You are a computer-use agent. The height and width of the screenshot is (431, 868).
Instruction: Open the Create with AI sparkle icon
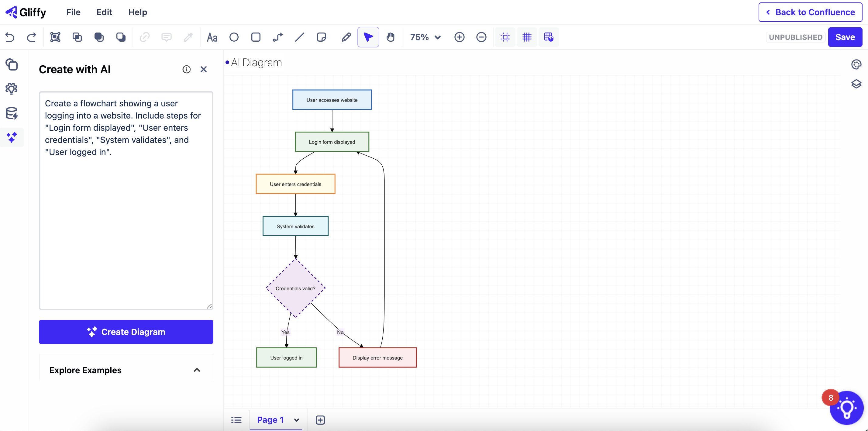(x=12, y=137)
